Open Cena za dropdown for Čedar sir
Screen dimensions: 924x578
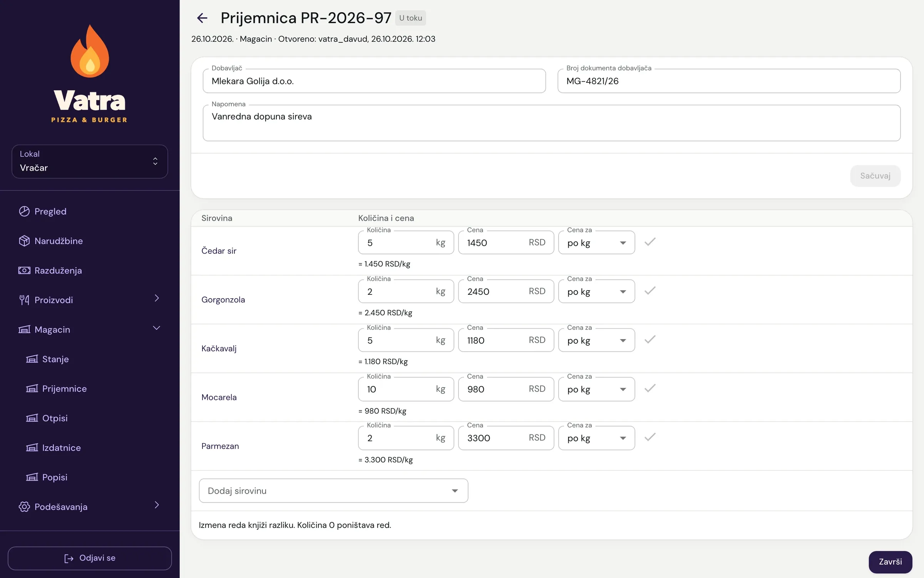pos(596,242)
